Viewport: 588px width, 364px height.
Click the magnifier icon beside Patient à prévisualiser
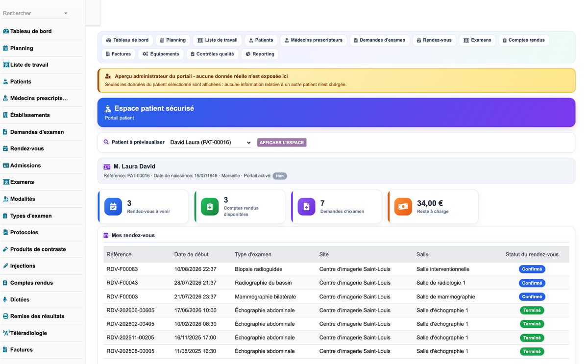106,142
